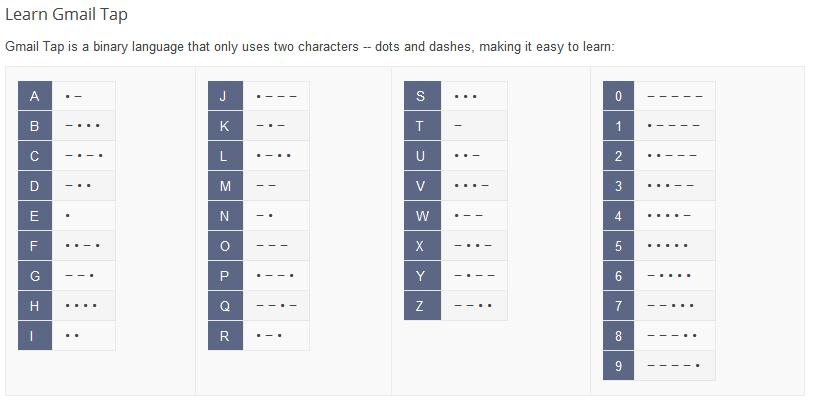The image size is (818, 401).
Task: Select the letter T tile
Action: tap(422, 126)
